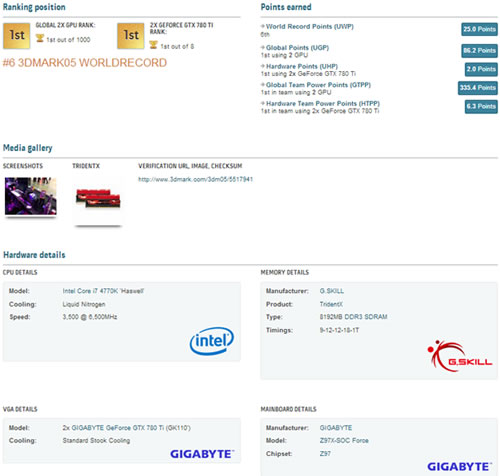
Task: Open the Global Points (UGP) link
Action: tap(297, 48)
